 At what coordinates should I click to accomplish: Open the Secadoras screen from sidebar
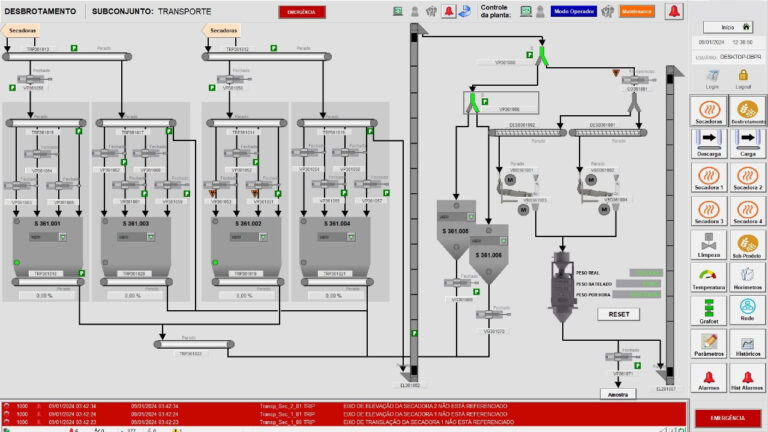(709, 111)
